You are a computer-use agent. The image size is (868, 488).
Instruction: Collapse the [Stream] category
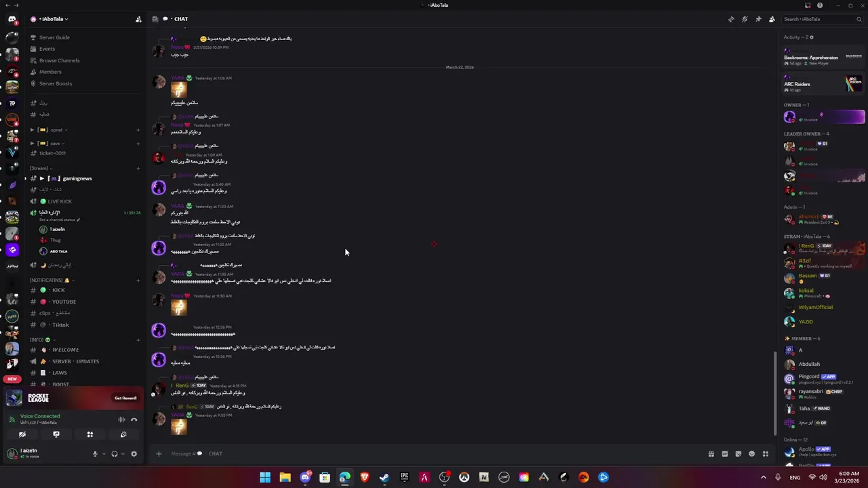pyautogui.click(x=40, y=168)
